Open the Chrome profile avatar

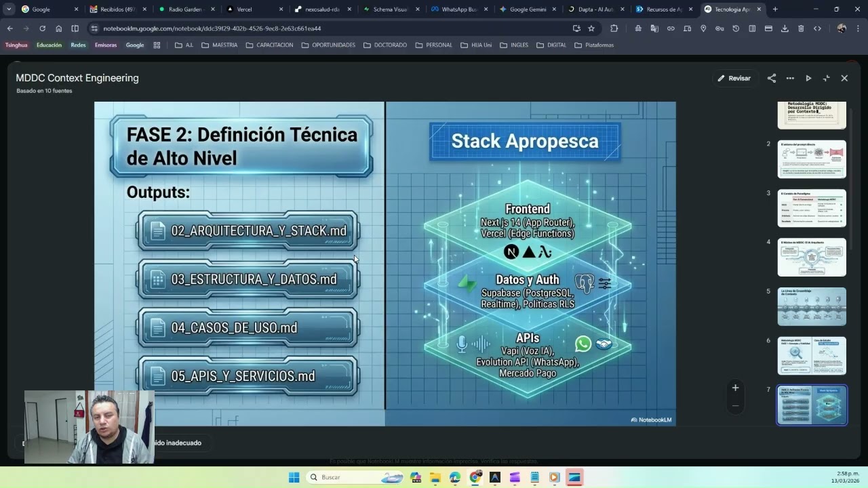pos(842,28)
